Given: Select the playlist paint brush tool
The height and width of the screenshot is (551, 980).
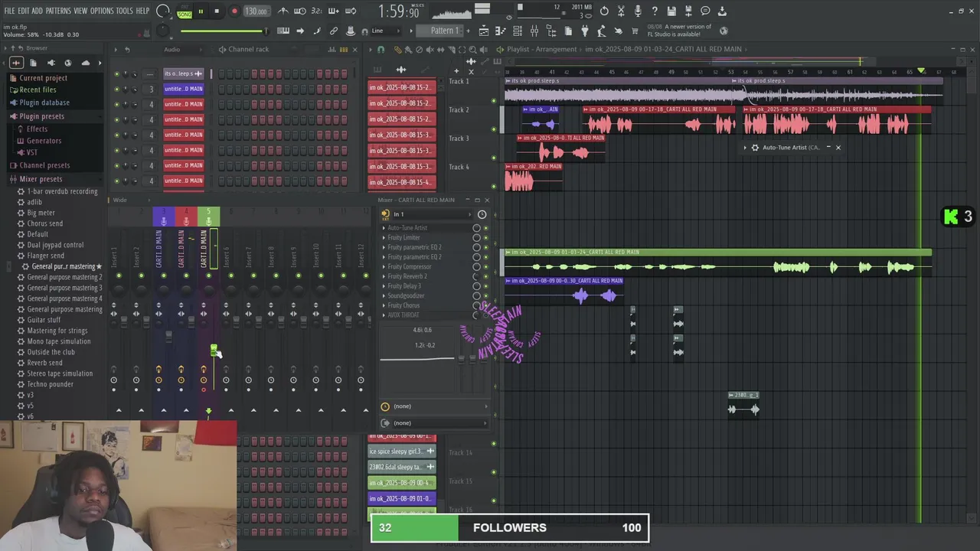Looking at the screenshot, I should coord(408,49).
